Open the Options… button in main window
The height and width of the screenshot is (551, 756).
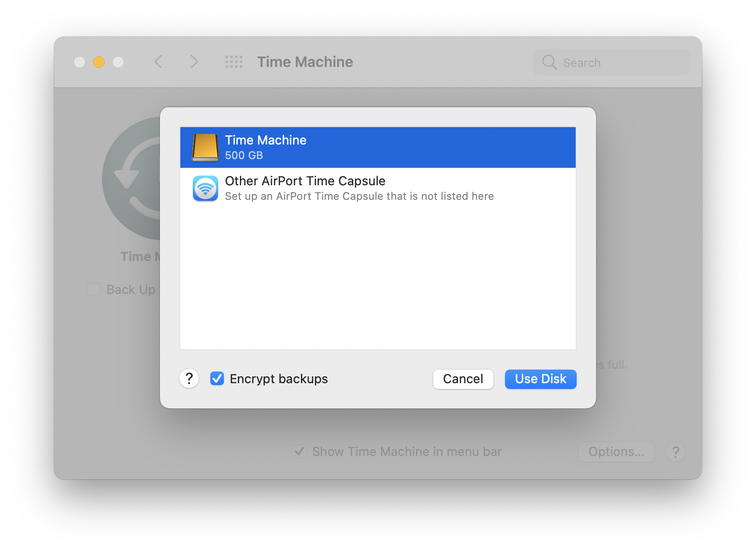pyautogui.click(x=616, y=452)
